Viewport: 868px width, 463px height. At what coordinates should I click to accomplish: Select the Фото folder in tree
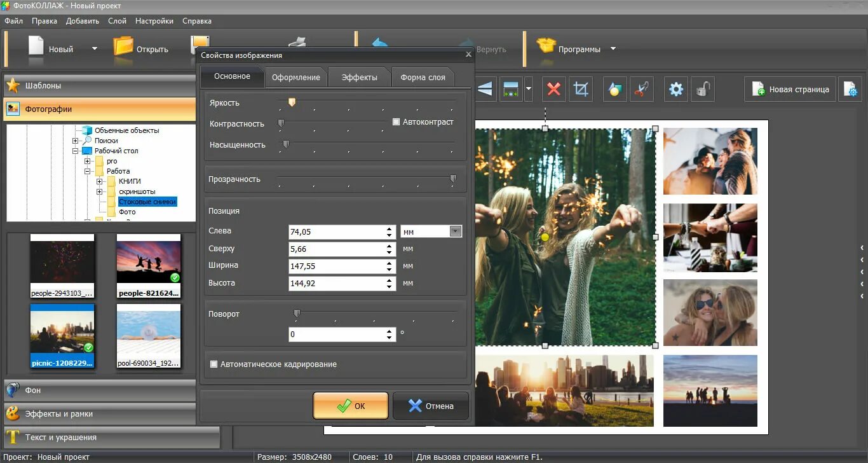click(x=127, y=212)
